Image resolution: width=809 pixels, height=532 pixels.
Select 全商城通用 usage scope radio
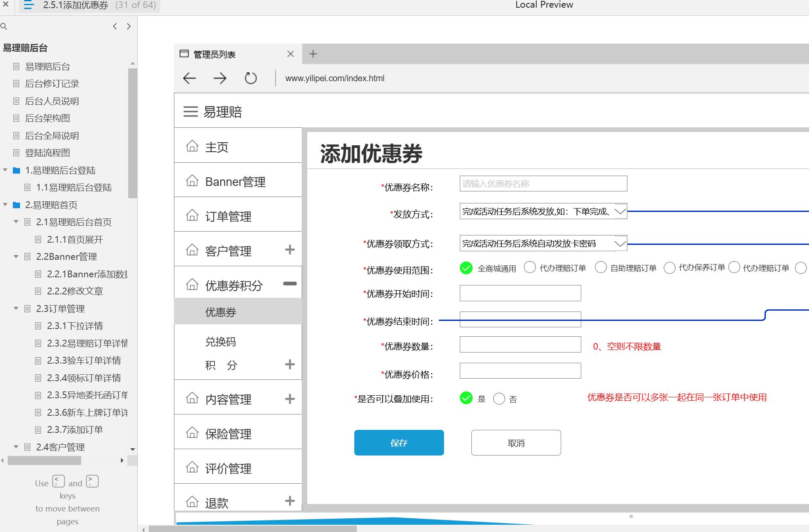[x=466, y=268]
